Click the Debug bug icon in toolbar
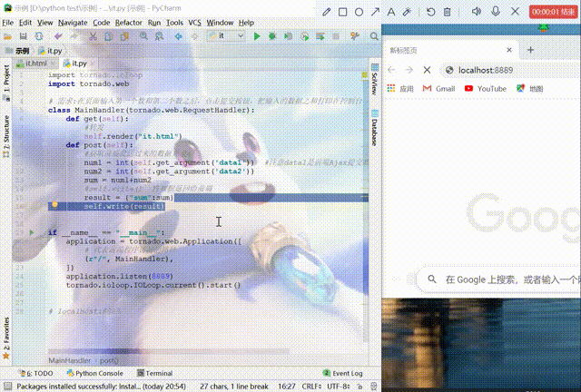581x392 pixels. pyautogui.click(x=271, y=35)
